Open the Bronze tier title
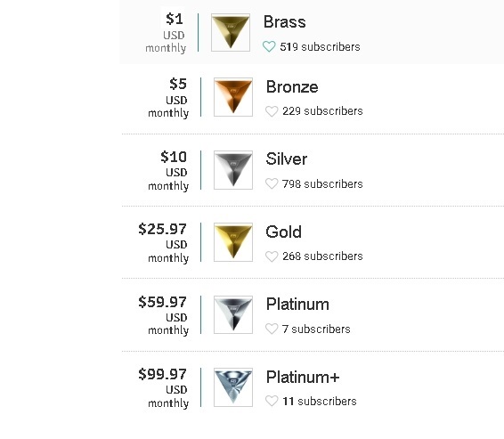504x439 pixels. coord(292,86)
